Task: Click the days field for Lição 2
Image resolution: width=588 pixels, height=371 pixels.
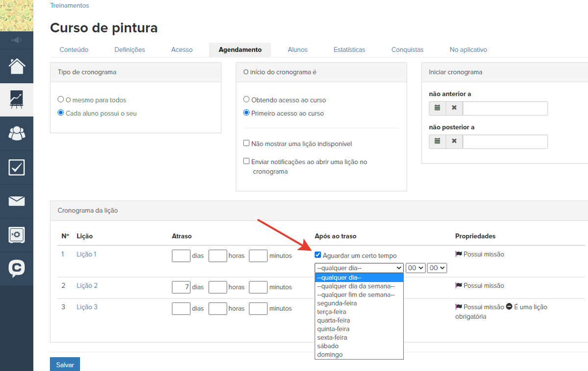Action: (181, 287)
